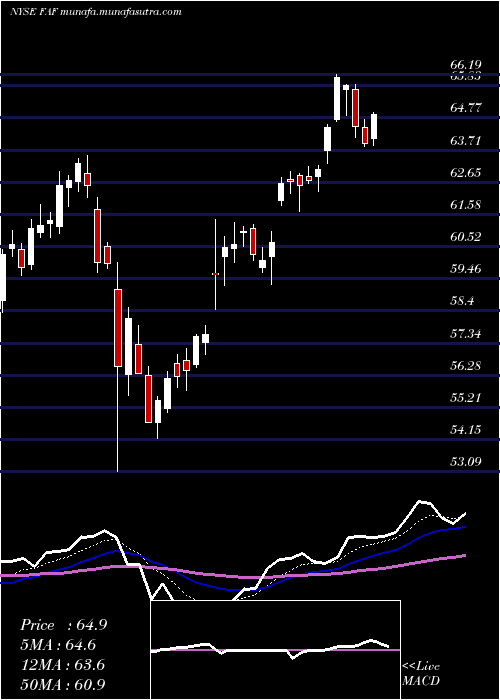500x700 pixels.
Task: Click inside the MACD inset chart
Action: click(x=275, y=650)
